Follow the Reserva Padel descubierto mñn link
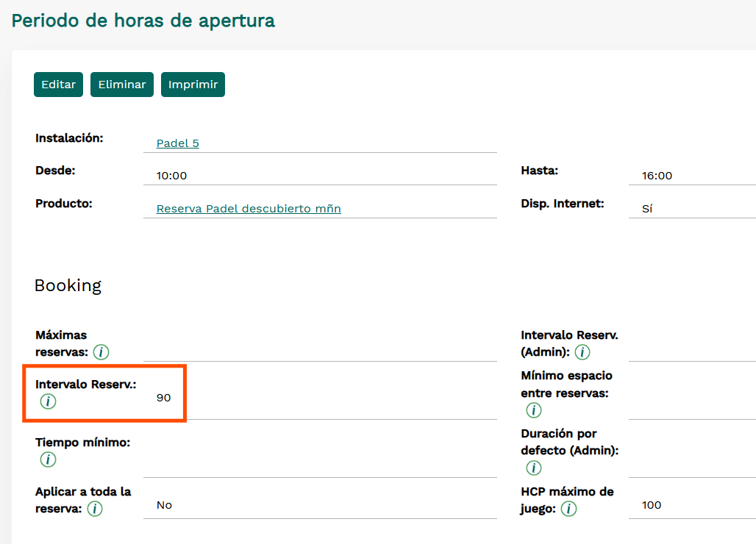Viewport: 756px width, 544px height. [x=249, y=209]
